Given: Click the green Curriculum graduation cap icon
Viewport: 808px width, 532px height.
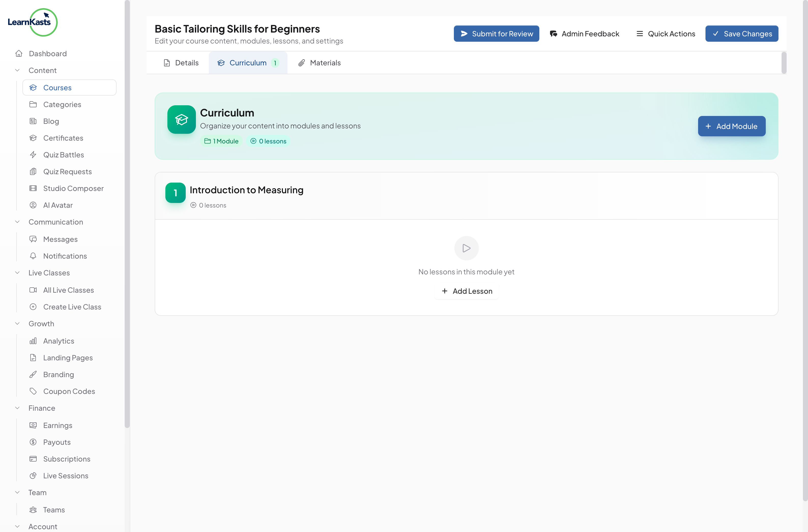Looking at the screenshot, I should tap(181, 120).
